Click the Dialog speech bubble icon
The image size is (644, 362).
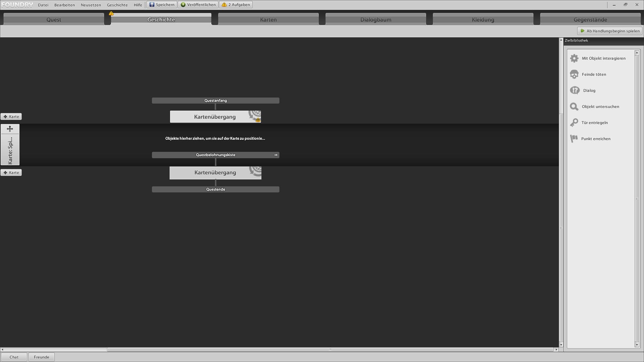click(x=575, y=90)
